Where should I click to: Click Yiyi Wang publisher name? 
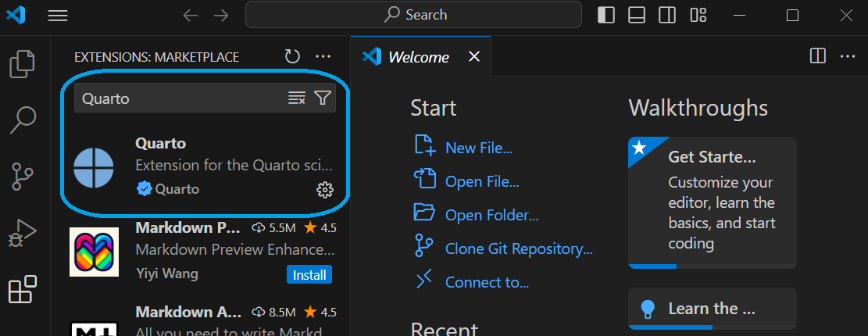[x=166, y=274]
